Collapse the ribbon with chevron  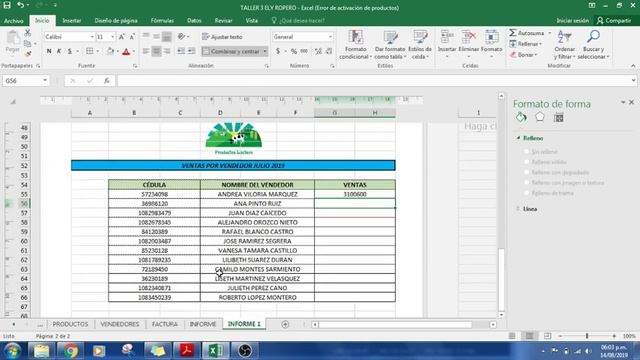point(633,66)
